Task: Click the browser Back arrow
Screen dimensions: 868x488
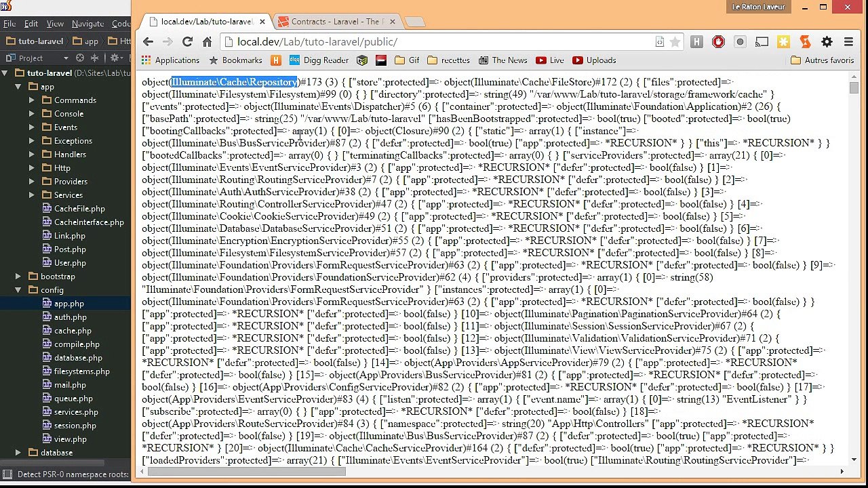Action: pyautogui.click(x=148, y=42)
